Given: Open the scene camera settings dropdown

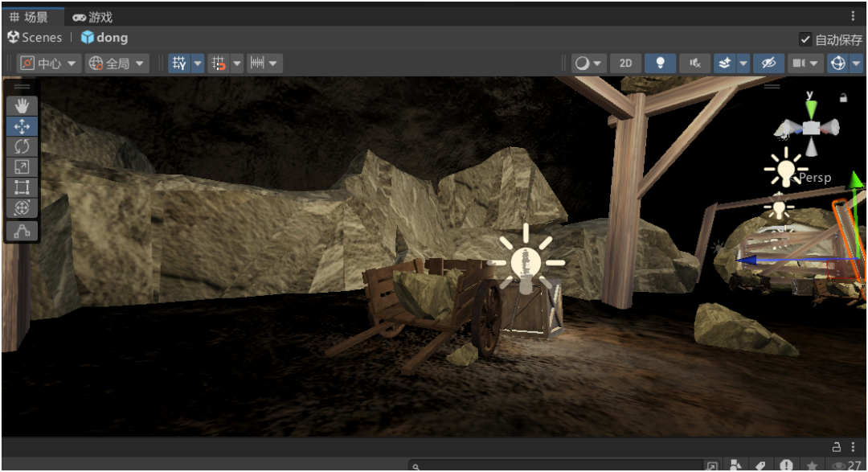Looking at the screenshot, I should (805, 64).
